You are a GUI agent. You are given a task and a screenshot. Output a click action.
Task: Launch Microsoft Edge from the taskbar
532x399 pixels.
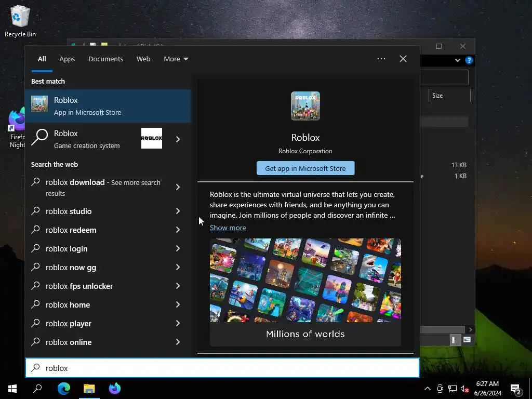[63, 389]
